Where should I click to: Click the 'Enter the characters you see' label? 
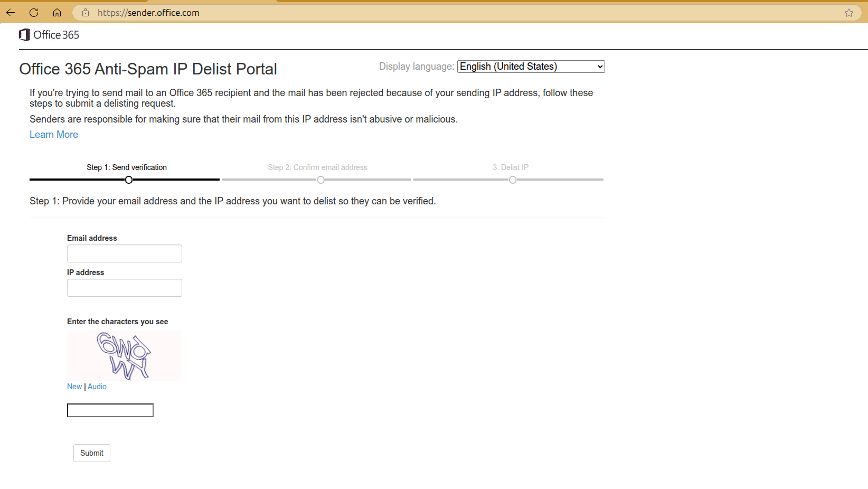pos(118,322)
